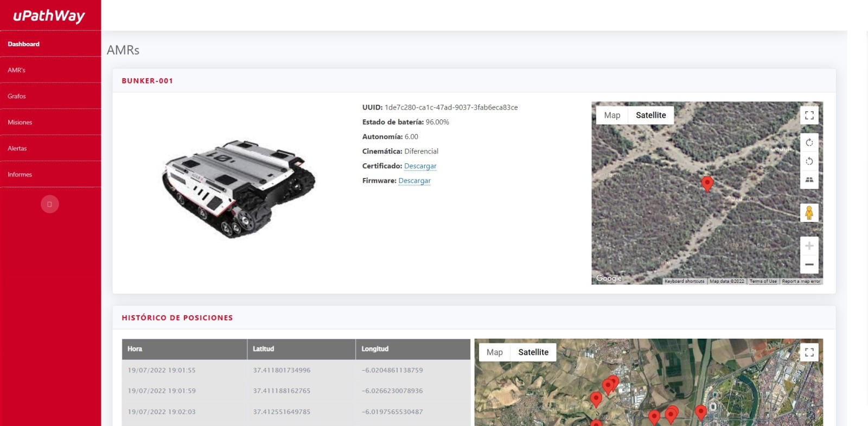Tilt the satellite map view
The width and height of the screenshot is (868, 426).
pos(809,180)
